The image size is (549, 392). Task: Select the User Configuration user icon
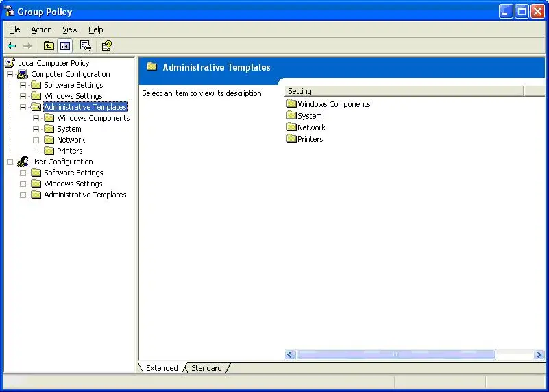coord(23,162)
